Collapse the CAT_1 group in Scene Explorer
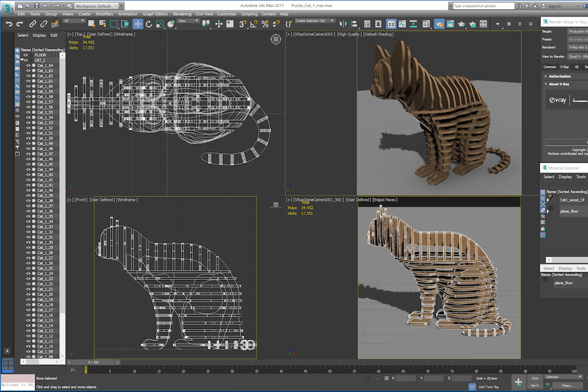The width and height of the screenshot is (588, 392). point(23,60)
